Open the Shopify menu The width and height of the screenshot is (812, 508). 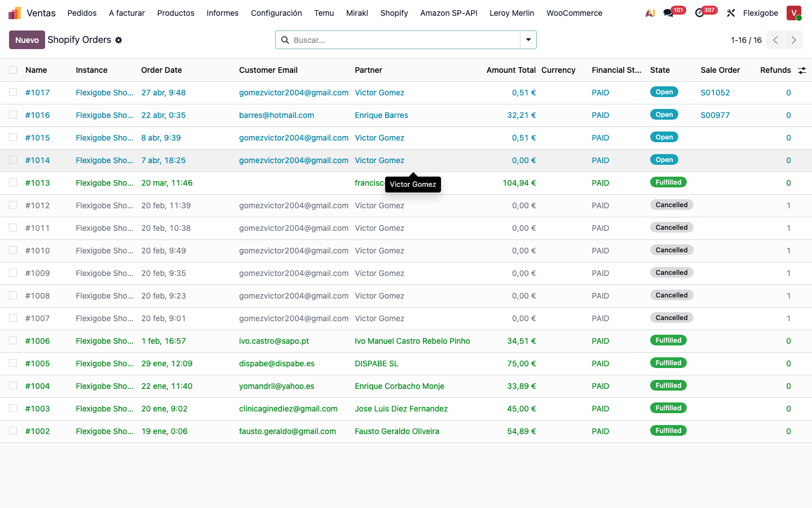coord(394,13)
